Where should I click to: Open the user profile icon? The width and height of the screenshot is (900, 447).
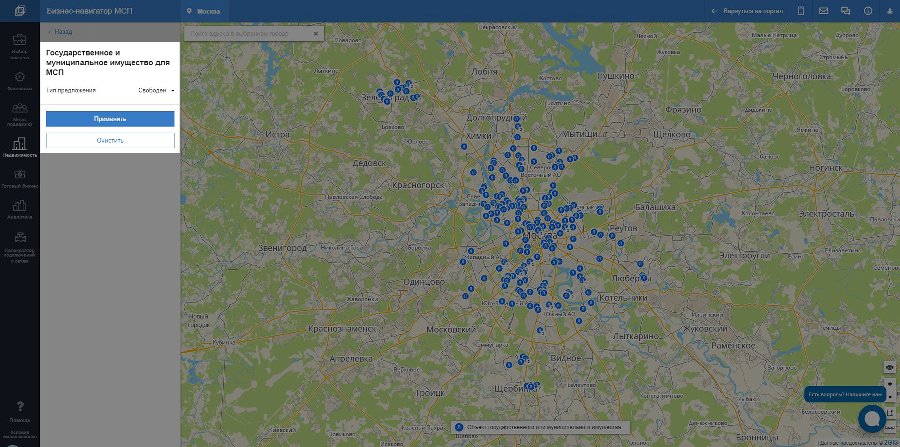point(889,11)
